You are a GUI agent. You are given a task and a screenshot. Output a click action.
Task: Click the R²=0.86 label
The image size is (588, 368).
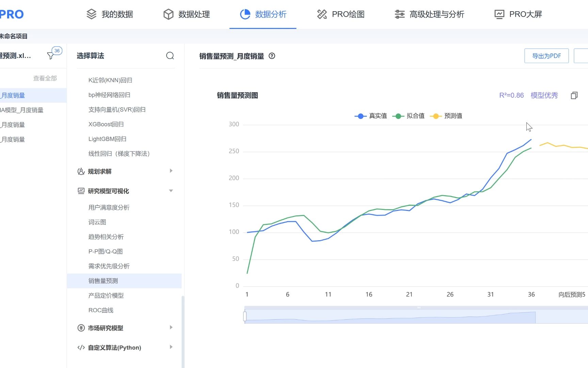tap(511, 95)
